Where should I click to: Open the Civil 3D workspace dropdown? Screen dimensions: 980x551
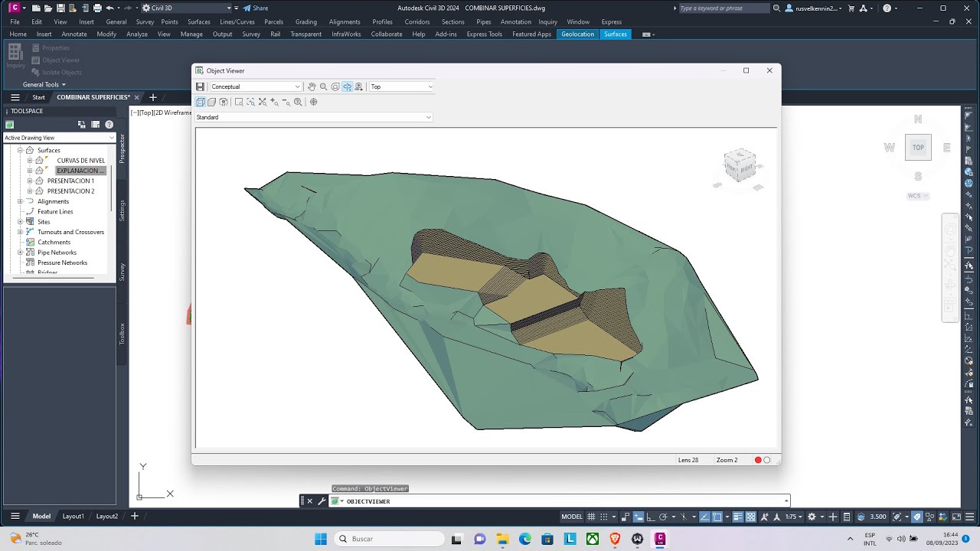point(187,8)
